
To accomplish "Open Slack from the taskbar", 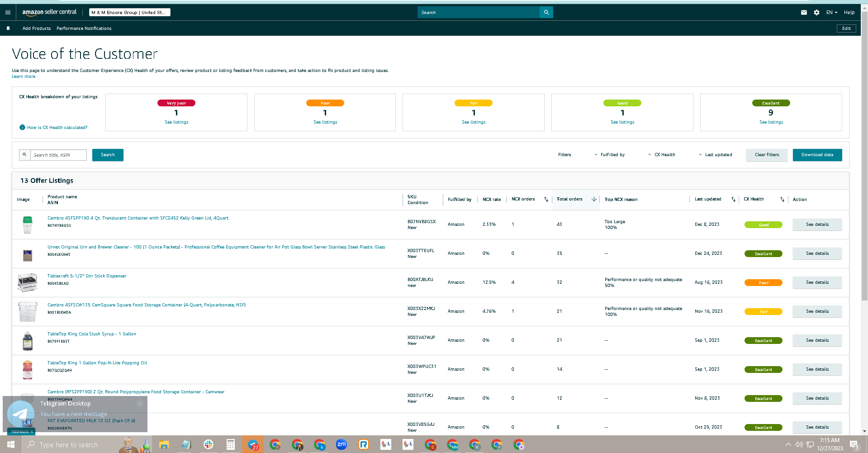I will [208, 444].
